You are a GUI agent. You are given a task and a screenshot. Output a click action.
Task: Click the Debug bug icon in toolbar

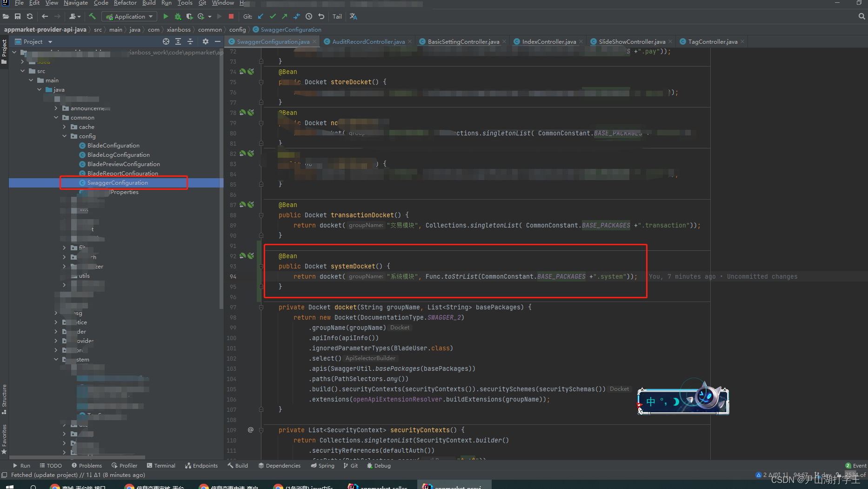click(178, 16)
